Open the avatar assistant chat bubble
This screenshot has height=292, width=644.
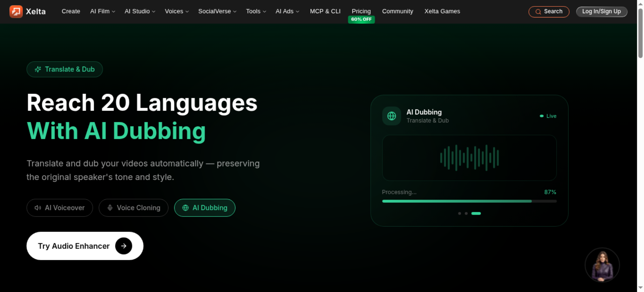(602, 265)
